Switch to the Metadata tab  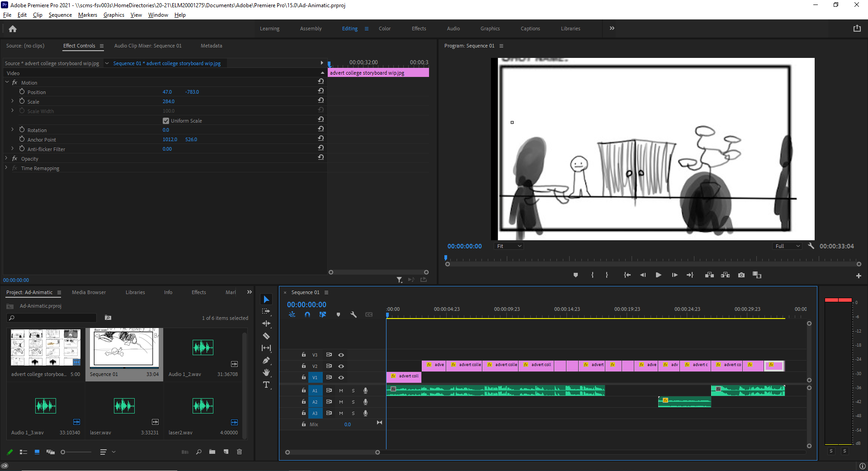(x=211, y=46)
